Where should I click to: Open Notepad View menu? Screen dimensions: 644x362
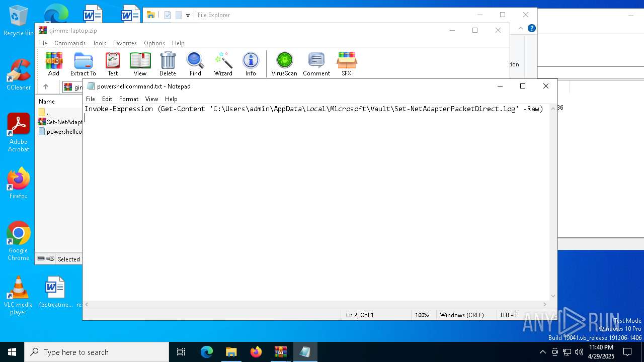[x=151, y=99]
